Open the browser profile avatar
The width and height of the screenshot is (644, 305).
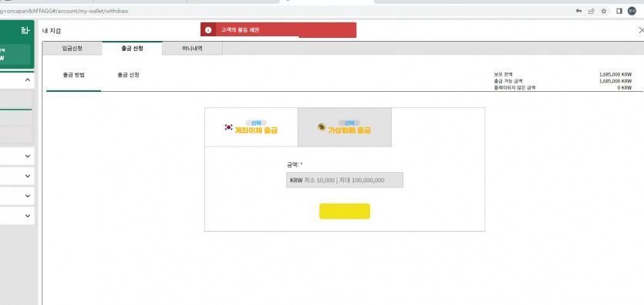click(632, 11)
